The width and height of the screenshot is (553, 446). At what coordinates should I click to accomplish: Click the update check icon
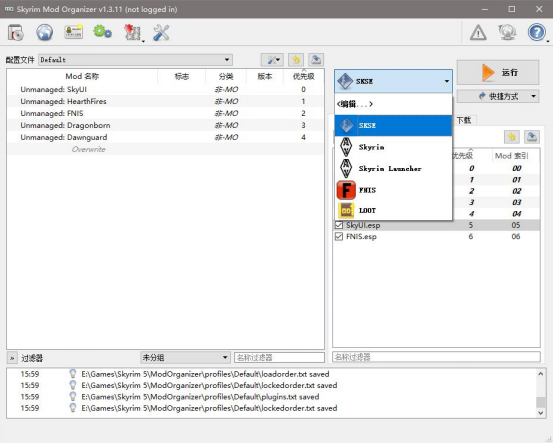pyautogui.click(x=507, y=32)
